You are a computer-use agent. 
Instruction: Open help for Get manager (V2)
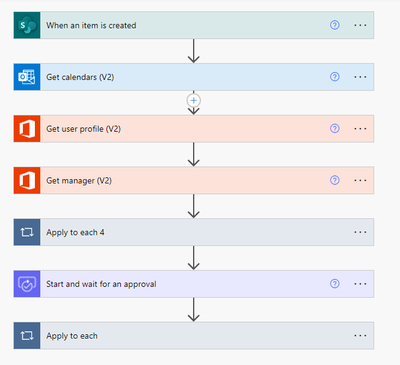pos(335,180)
